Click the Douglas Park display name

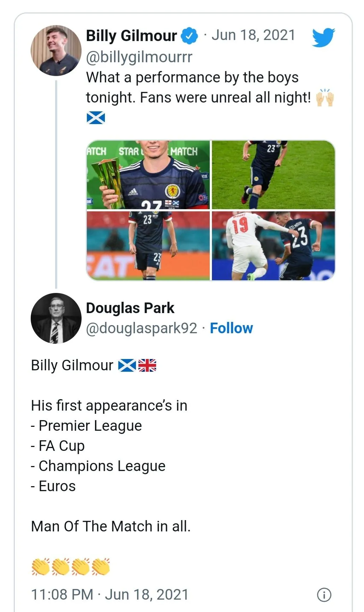(x=130, y=308)
